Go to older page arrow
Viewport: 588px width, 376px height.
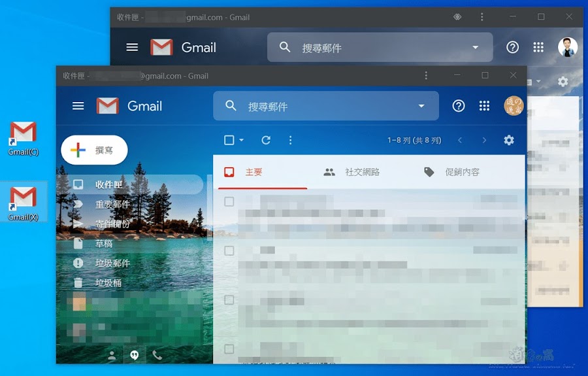[x=484, y=141]
